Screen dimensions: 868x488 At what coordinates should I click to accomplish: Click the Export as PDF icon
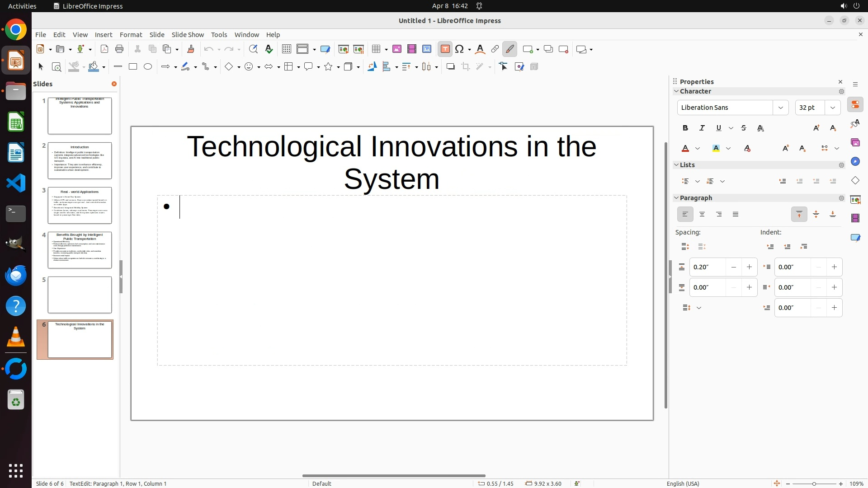tap(104, 49)
